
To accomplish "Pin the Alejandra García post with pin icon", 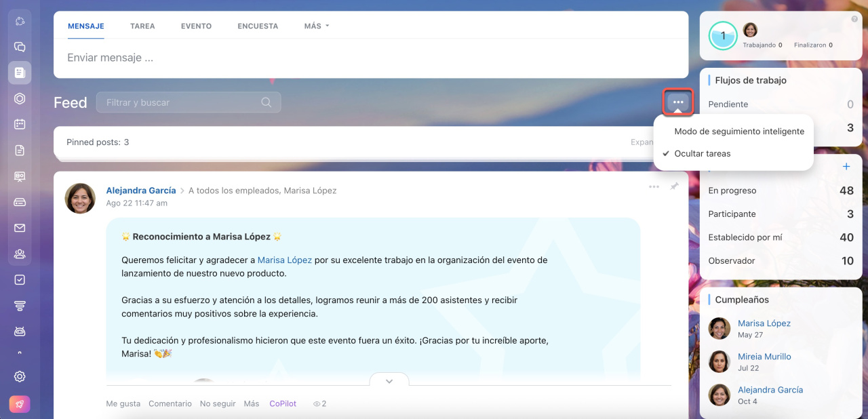I will click(x=674, y=186).
